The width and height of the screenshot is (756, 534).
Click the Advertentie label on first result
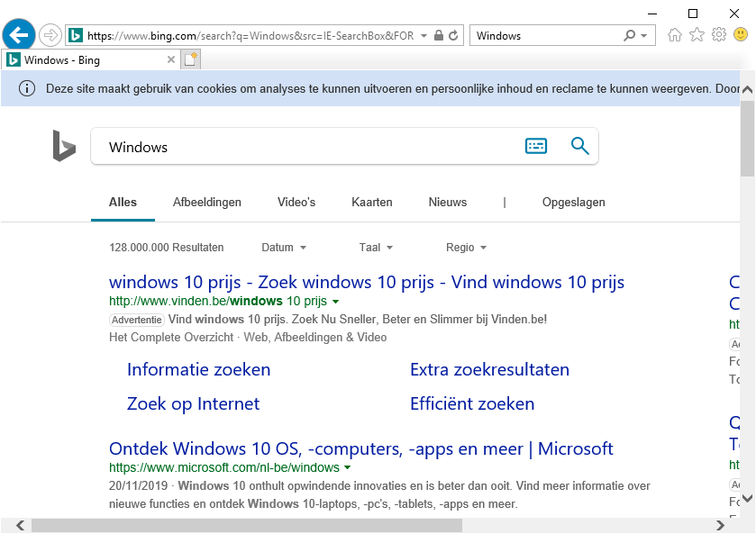(x=137, y=320)
